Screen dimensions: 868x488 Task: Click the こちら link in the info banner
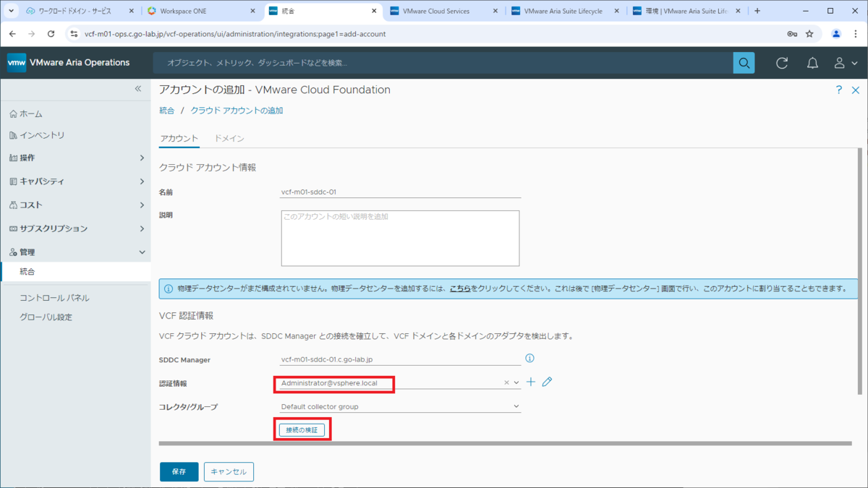click(460, 288)
